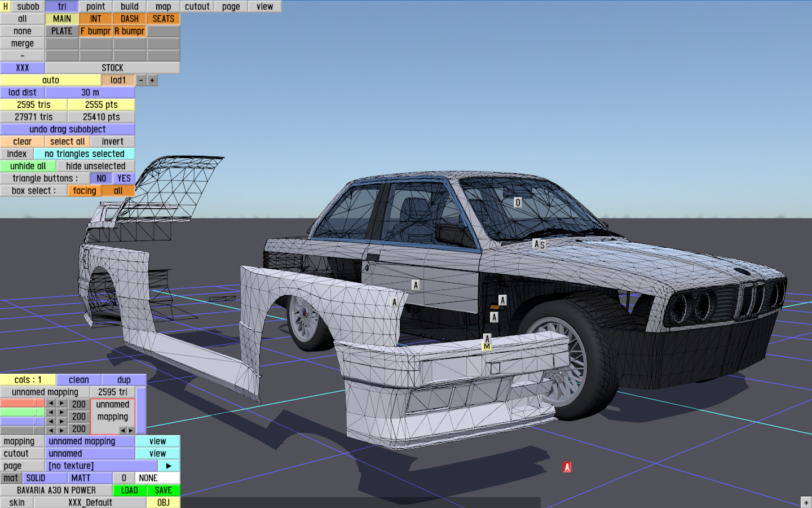The height and width of the screenshot is (508, 812).
Task: Click the lod minus button beside lod1
Action: coord(141,80)
